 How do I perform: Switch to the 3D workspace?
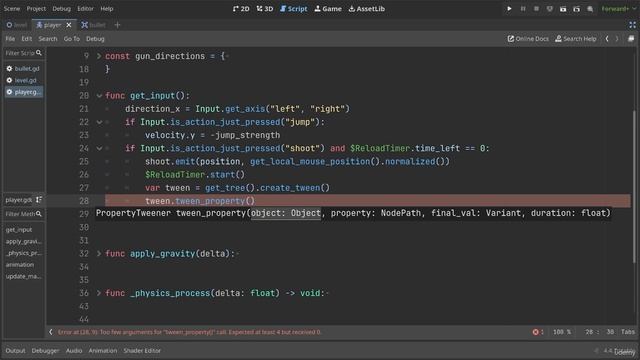click(x=265, y=9)
